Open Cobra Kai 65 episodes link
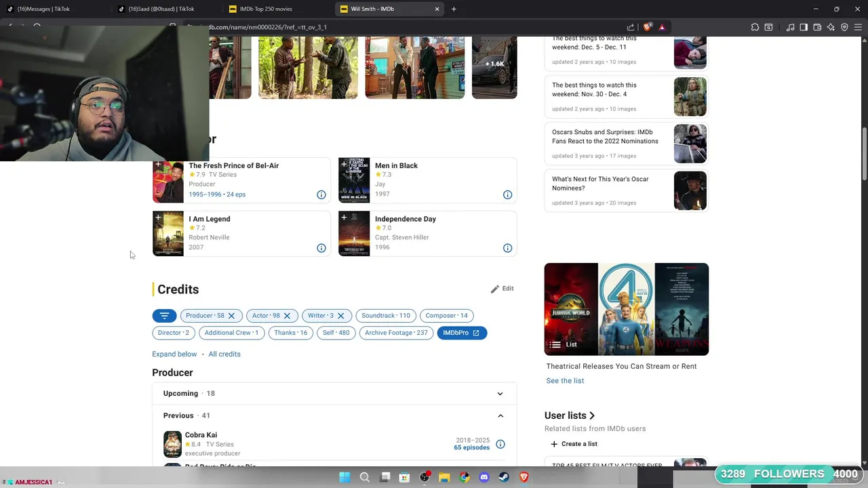868x488 pixels. 471,448
